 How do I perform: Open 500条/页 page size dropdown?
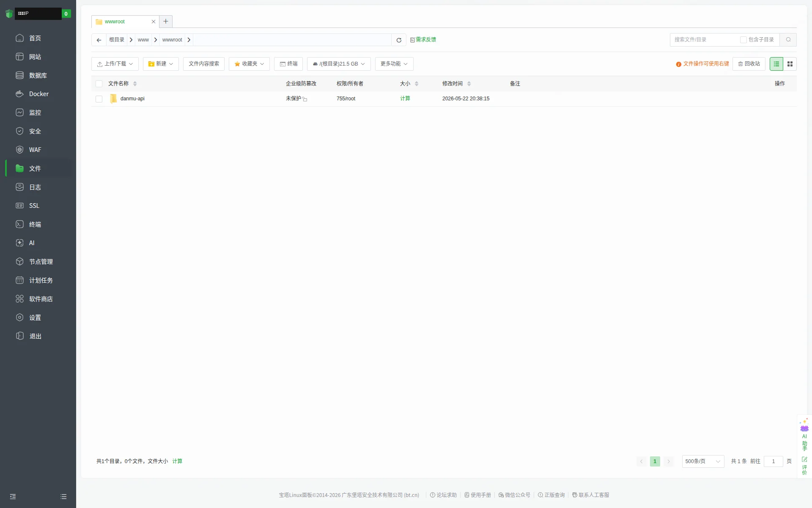[x=703, y=461]
